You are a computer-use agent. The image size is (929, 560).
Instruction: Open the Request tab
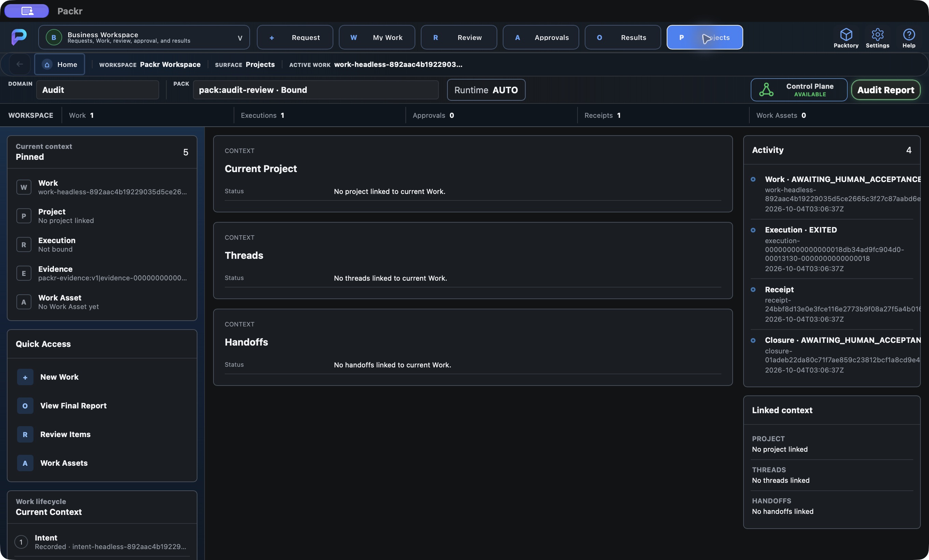(x=295, y=37)
